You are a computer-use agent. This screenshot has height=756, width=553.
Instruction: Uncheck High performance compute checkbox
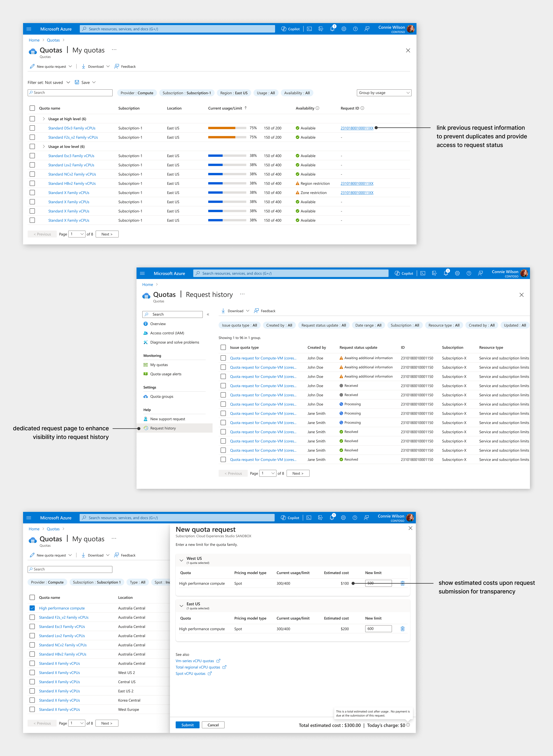[32, 608]
